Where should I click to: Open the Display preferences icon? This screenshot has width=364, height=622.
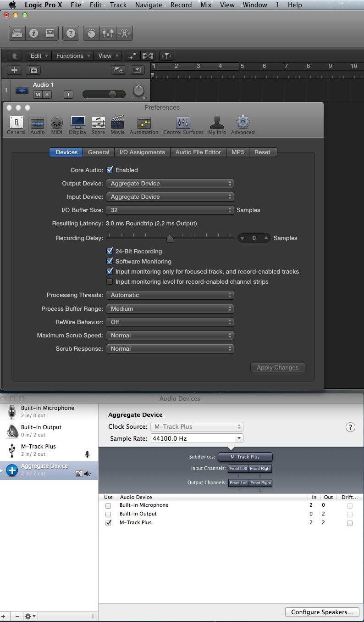coord(78,125)
